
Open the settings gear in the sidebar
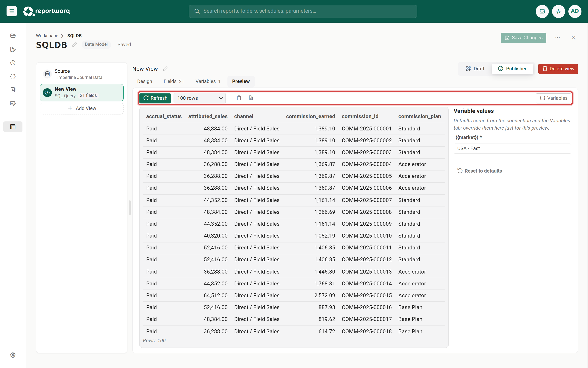tap(13, 355)
